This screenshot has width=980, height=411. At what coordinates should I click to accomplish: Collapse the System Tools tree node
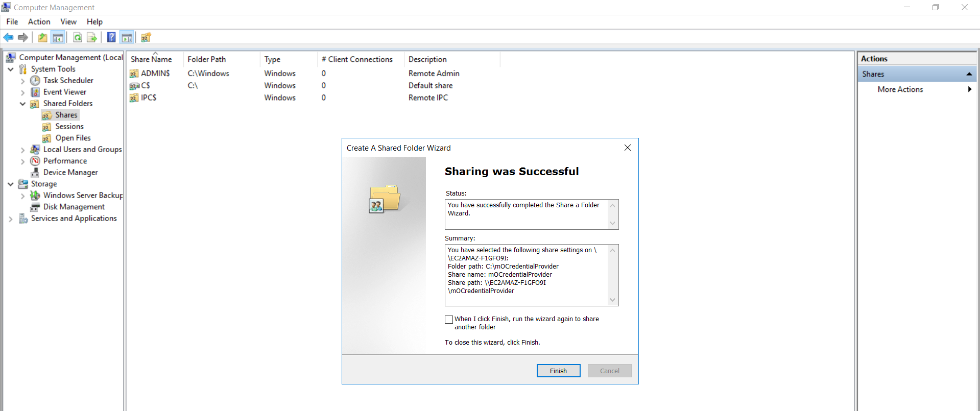[x=11, y=69]
